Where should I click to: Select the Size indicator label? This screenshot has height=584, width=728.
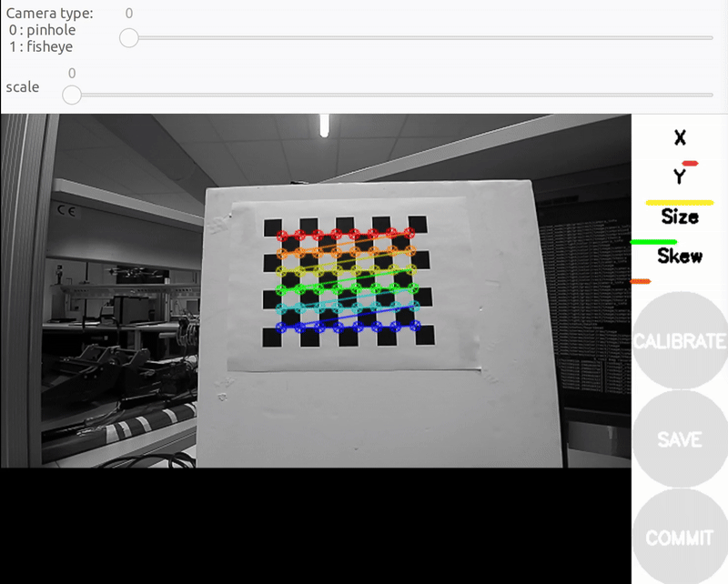[680, 216]
